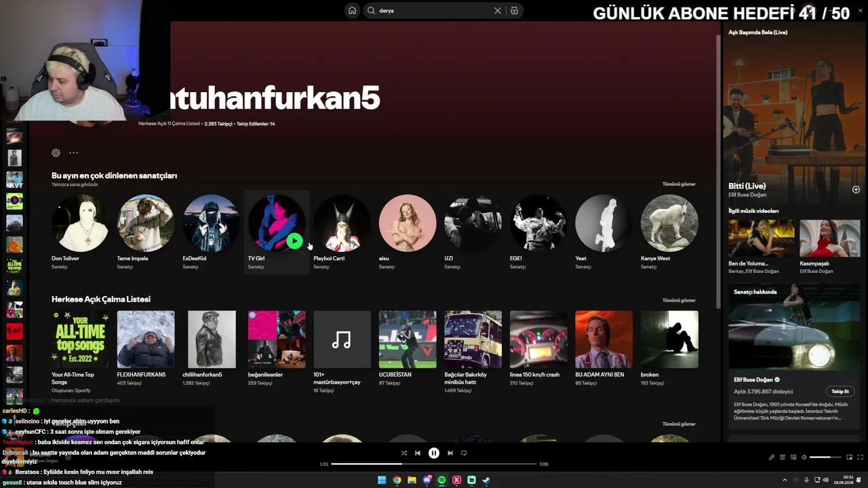Open 'Kasımpaşalı' music video thumbnail
Viewport: 868px width, 488px height.
[x=830, y=238]
